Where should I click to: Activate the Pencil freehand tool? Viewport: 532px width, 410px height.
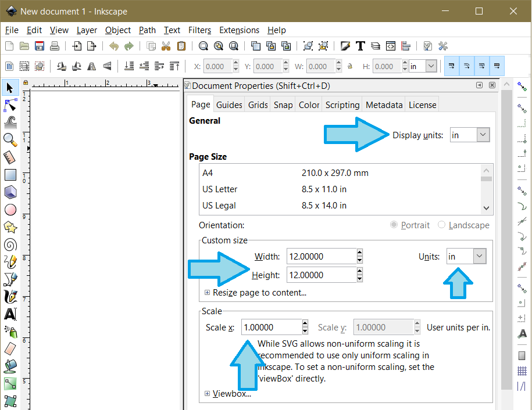[10, 262]
